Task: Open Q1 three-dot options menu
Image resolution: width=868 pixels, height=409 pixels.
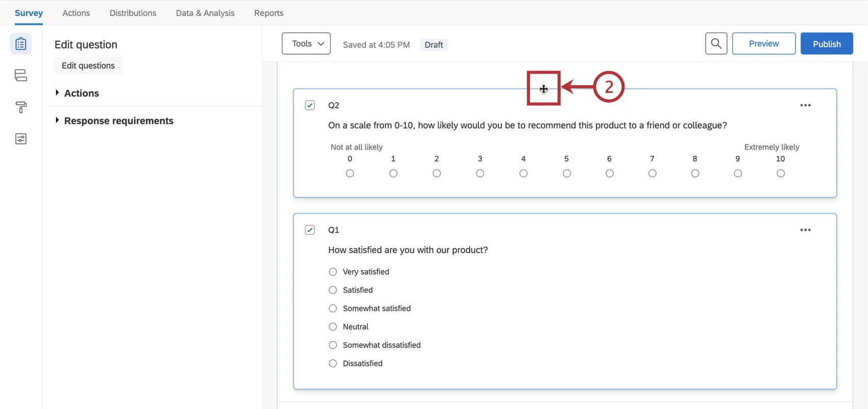Action: 805,230
